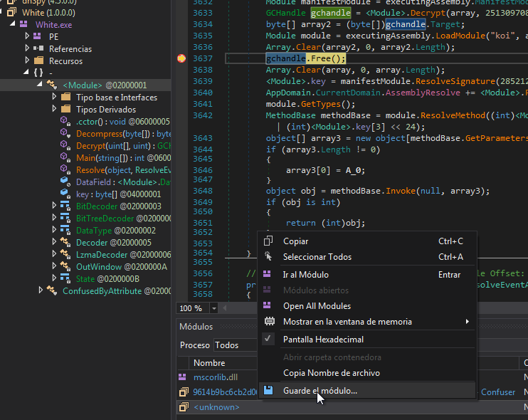Click the White.exe module icon in tree
Viewport: 528px width, 420px height.
pyautogui.click(x=23, y=24)
